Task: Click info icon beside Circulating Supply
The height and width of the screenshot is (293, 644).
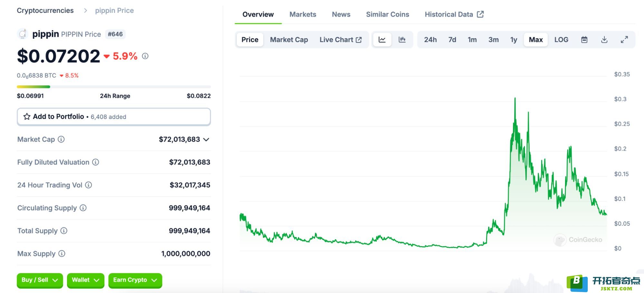Action: pos(83,208)
